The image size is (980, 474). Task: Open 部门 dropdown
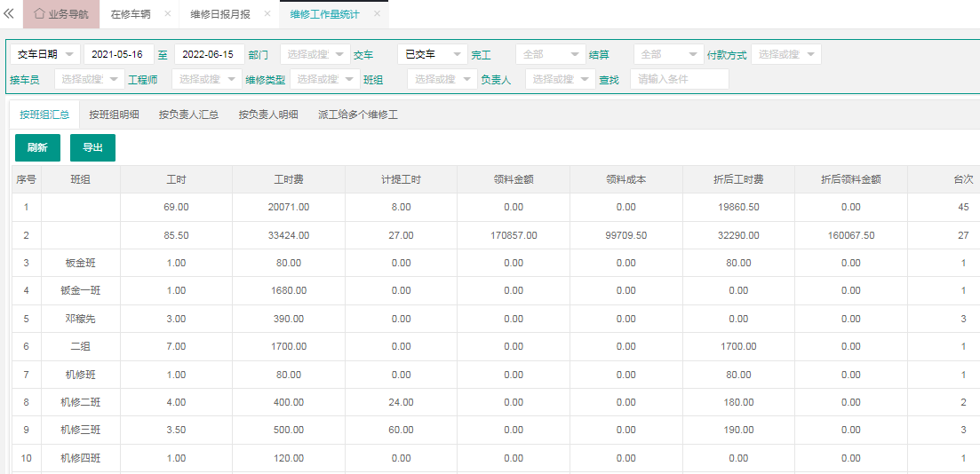[x=315, y=54]
